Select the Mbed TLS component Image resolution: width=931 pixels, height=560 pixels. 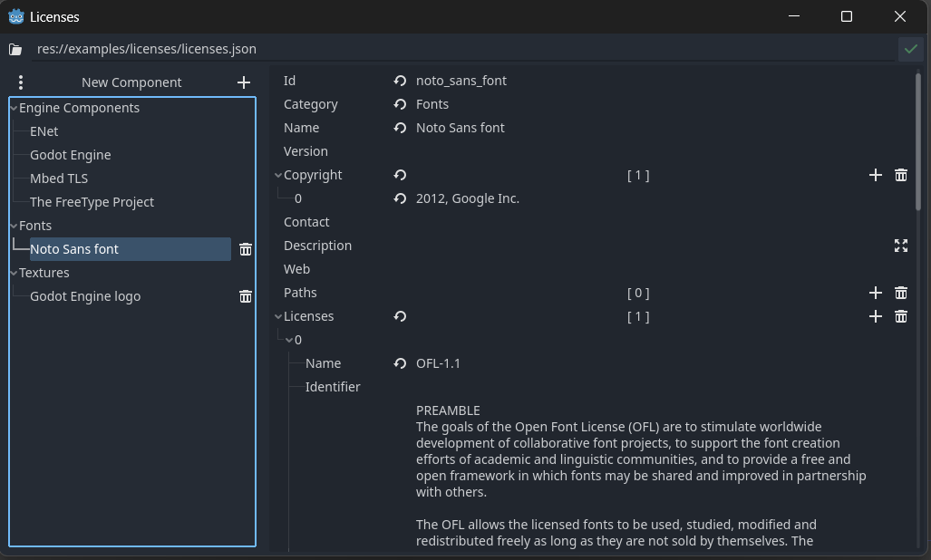[x=59, y=178]
